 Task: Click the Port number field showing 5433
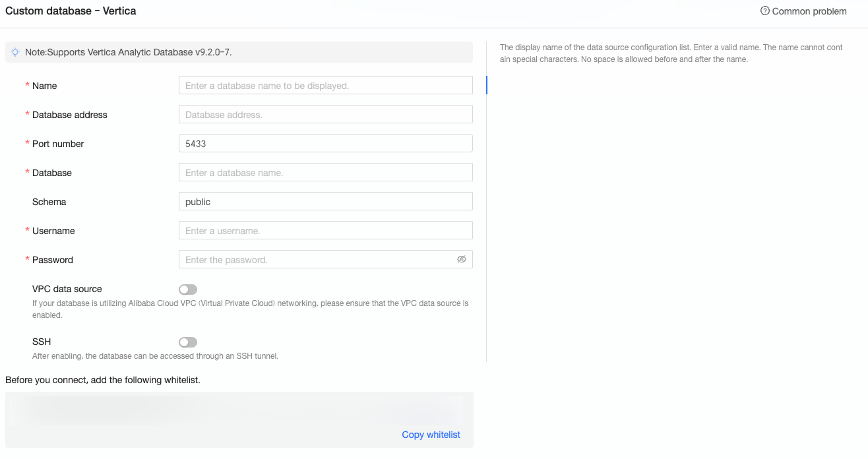[x=326, y=143]
